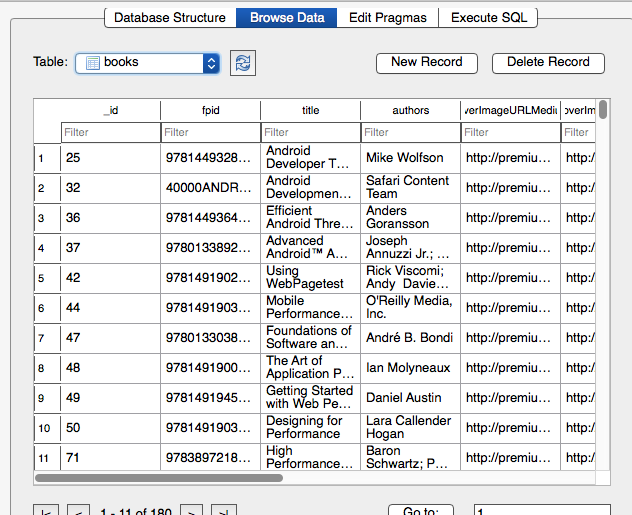Viewport: 632px width, 515px height.
Task: Open the Table dropdown showing books
Action: tap(148, 63)
